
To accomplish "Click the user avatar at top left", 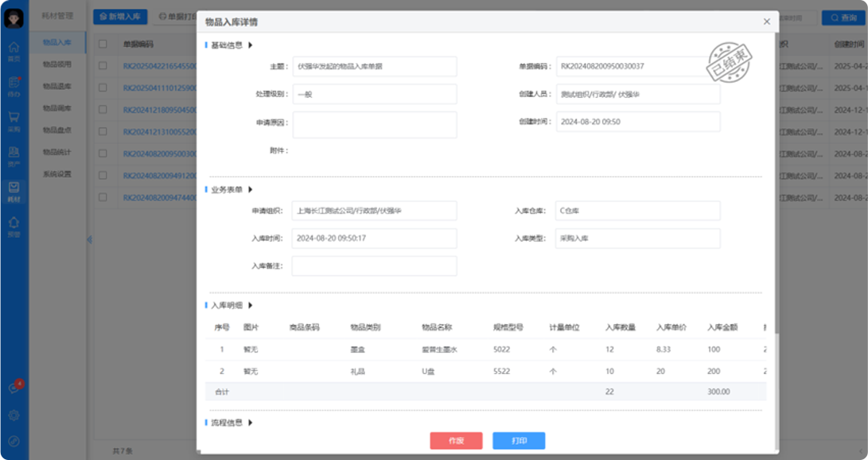I will click(14, 18).
